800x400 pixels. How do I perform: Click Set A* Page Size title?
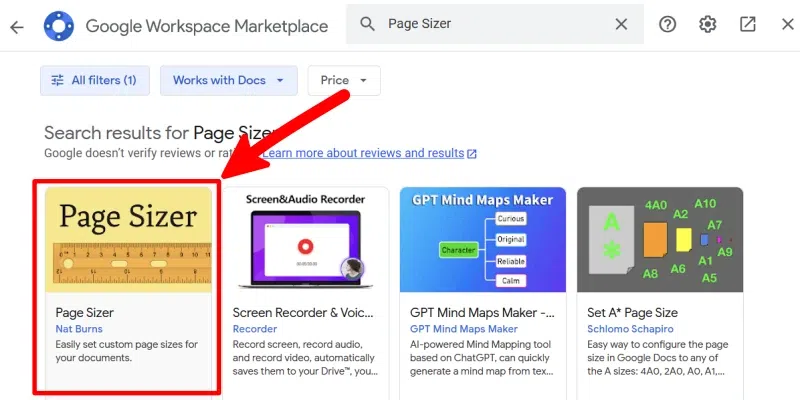click(x=632, y=312)
